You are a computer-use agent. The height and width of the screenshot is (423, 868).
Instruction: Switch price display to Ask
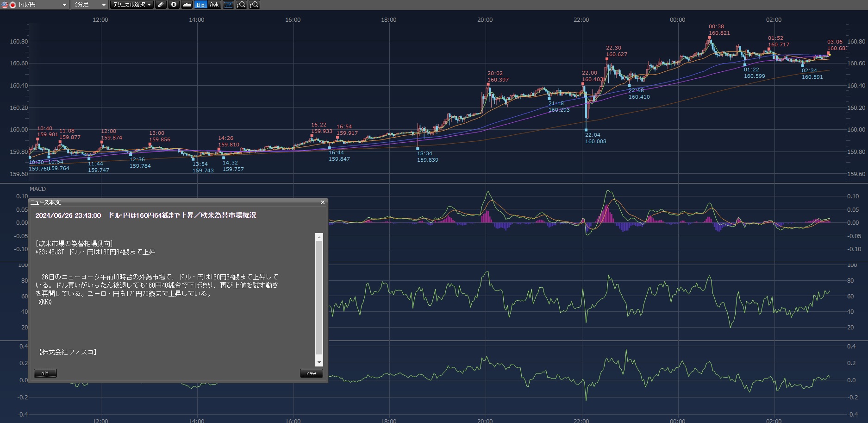[214, 5]
